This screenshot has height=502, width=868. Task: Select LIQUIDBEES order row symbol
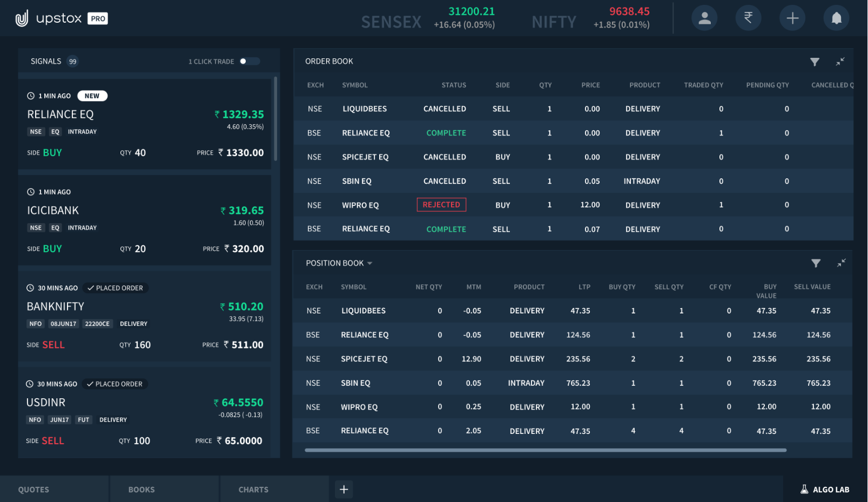(365, 109)
